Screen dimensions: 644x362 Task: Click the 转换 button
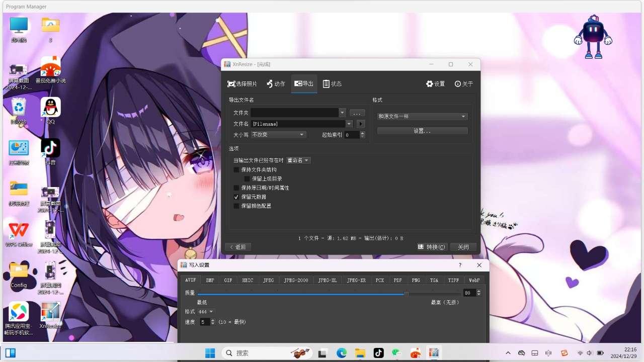(432, 247)
